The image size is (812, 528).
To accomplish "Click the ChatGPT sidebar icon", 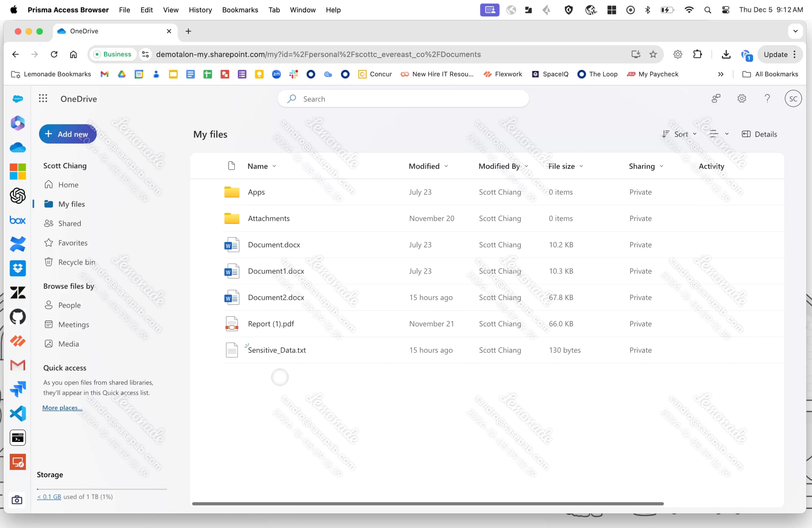I will click(x=17, y=196).
